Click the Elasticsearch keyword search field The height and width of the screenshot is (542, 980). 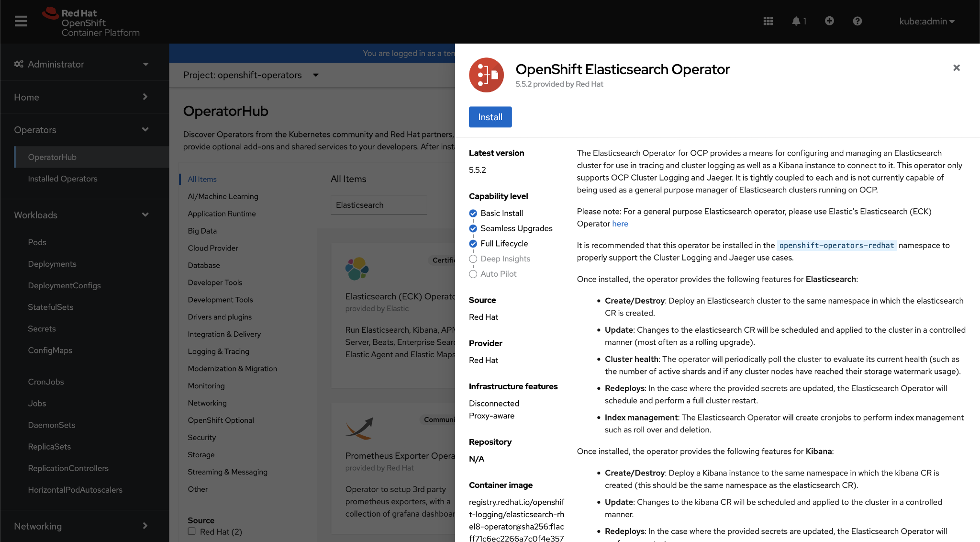[379, 205]
